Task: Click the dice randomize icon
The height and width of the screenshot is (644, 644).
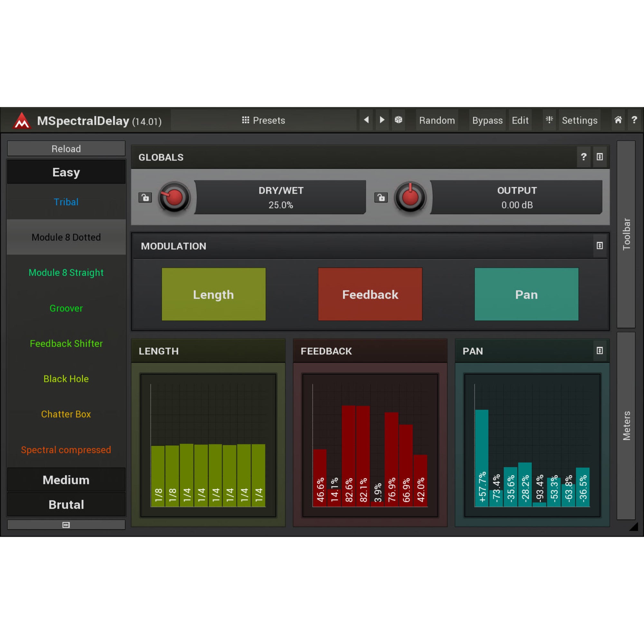Action: (x=398, y=120)
